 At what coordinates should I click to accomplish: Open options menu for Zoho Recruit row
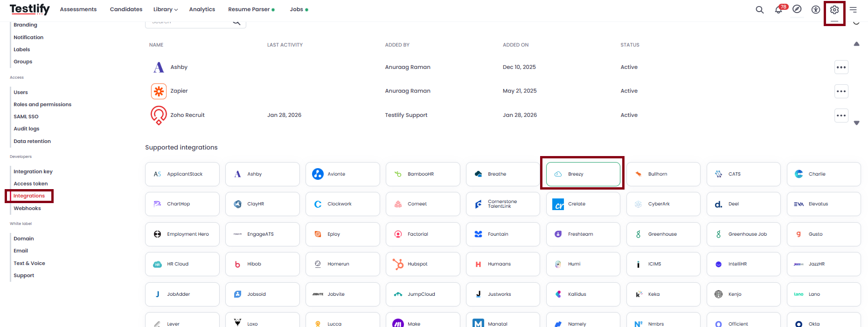tap(841, 116)
